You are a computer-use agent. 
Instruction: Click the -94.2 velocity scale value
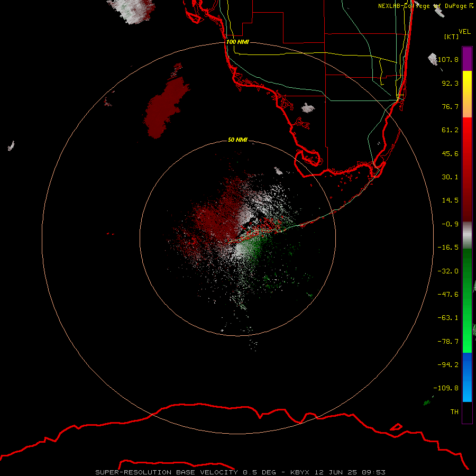(x=448, y=364)
